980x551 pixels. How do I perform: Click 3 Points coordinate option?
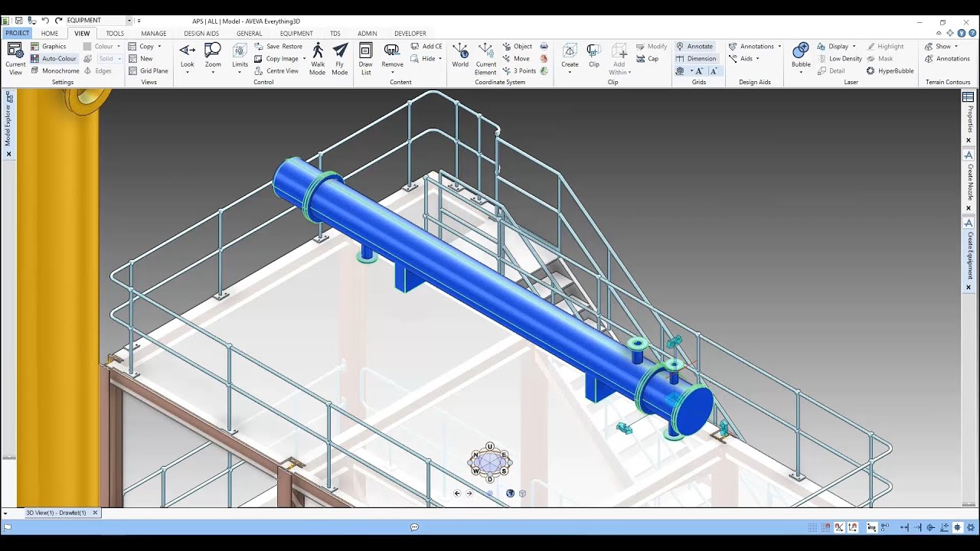519,71
